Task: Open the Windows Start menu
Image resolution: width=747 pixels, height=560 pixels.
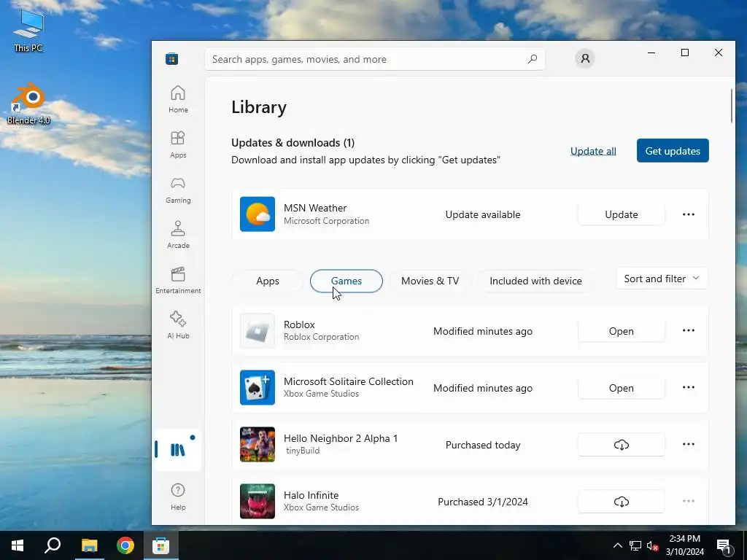Action: 18,545
